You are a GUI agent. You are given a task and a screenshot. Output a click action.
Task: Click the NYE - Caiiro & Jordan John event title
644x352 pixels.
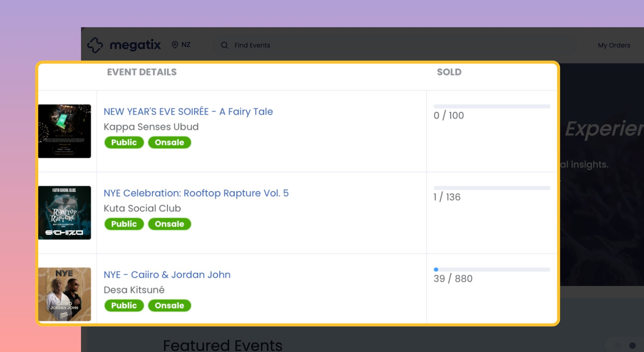167,274
